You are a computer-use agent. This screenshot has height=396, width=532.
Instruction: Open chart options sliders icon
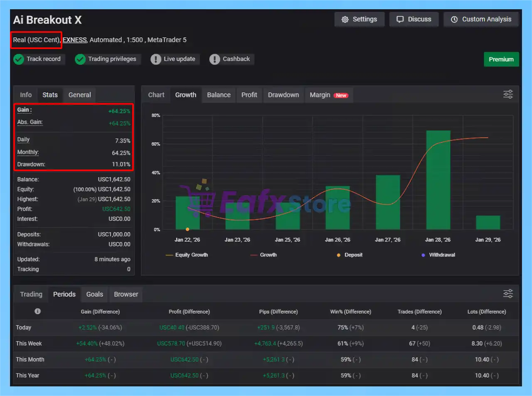click(508, 94)
